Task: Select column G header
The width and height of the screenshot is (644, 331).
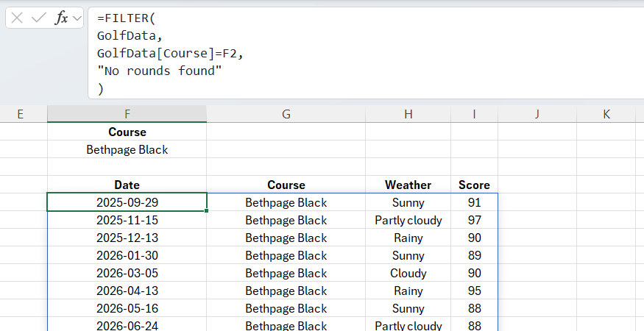Action: click(x=286, y=114)
